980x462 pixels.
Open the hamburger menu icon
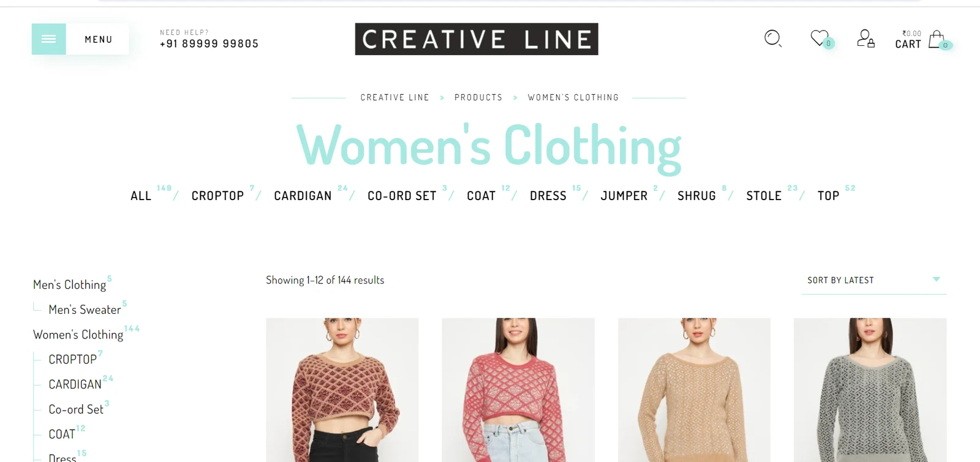click(49, 39)
